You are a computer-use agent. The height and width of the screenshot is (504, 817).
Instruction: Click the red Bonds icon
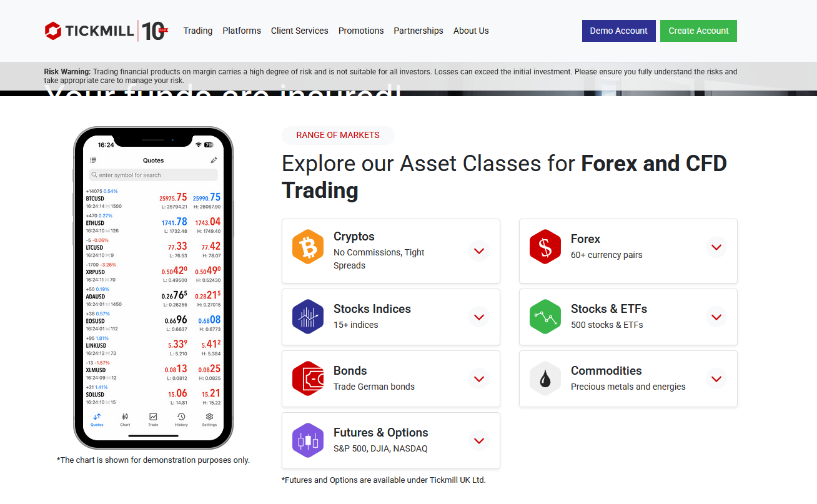click(308, 378)
